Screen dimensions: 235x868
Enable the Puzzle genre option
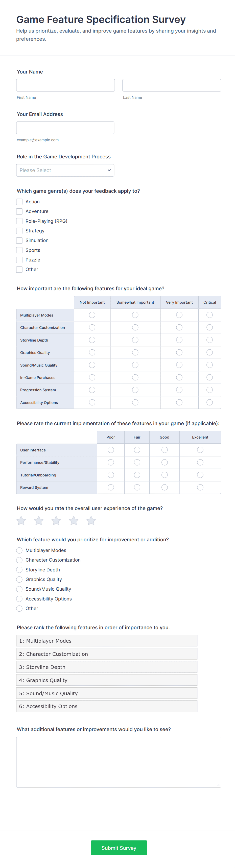19,259
